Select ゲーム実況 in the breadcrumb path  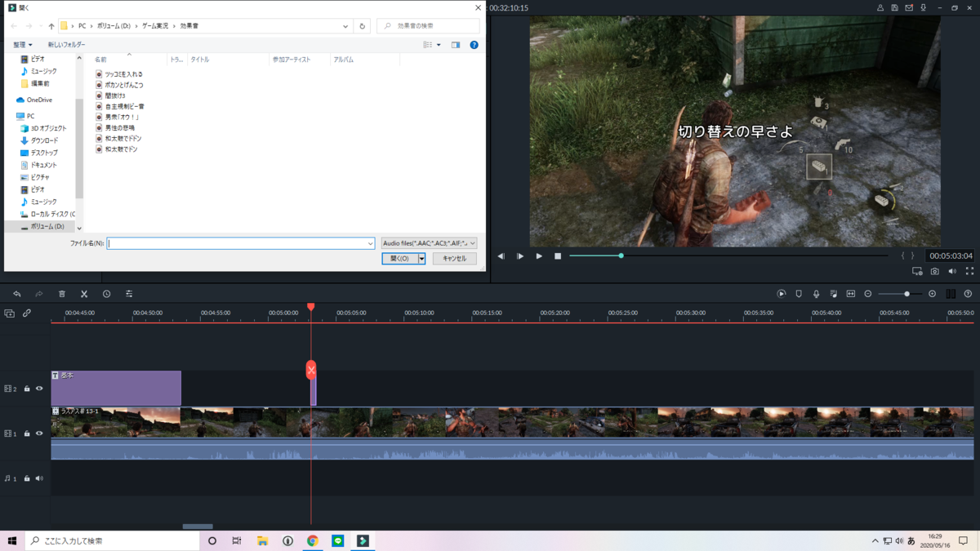pyautogui.click(x=155, y=26)
